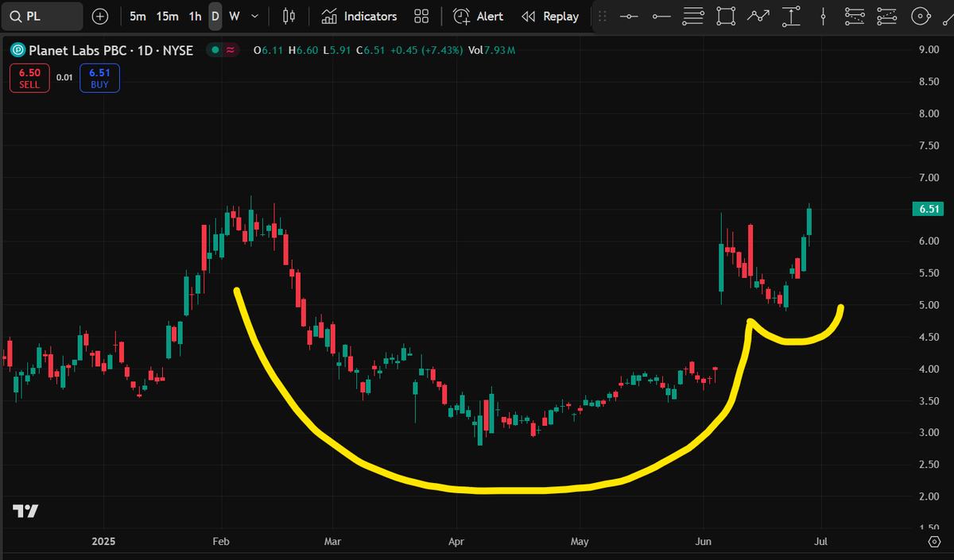Open the symbol search box showing PL
The image size is (954, 560).
click(42, 16)
